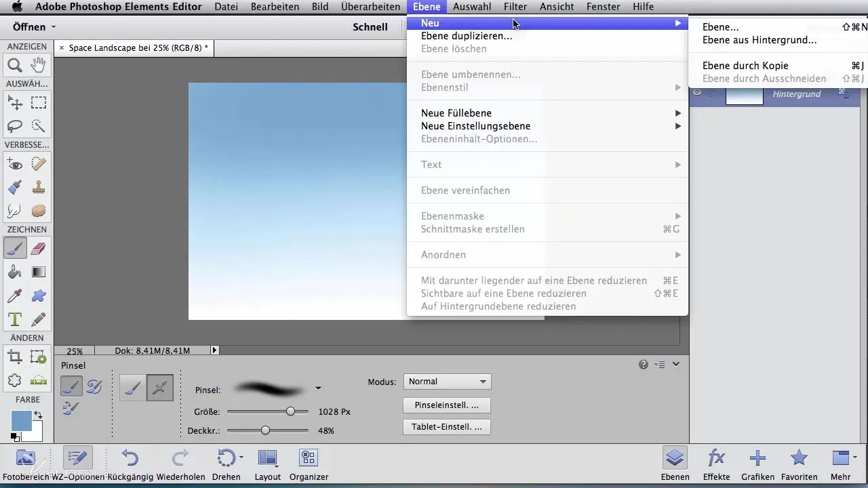
Task: Open the Modus Normal dropdown
Action: (x=447, y=382)
